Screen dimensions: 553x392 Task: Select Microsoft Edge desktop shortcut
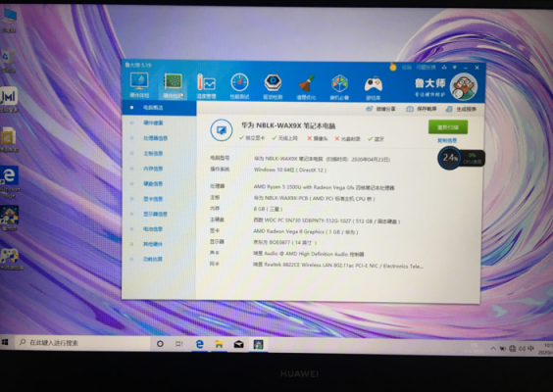10,182
